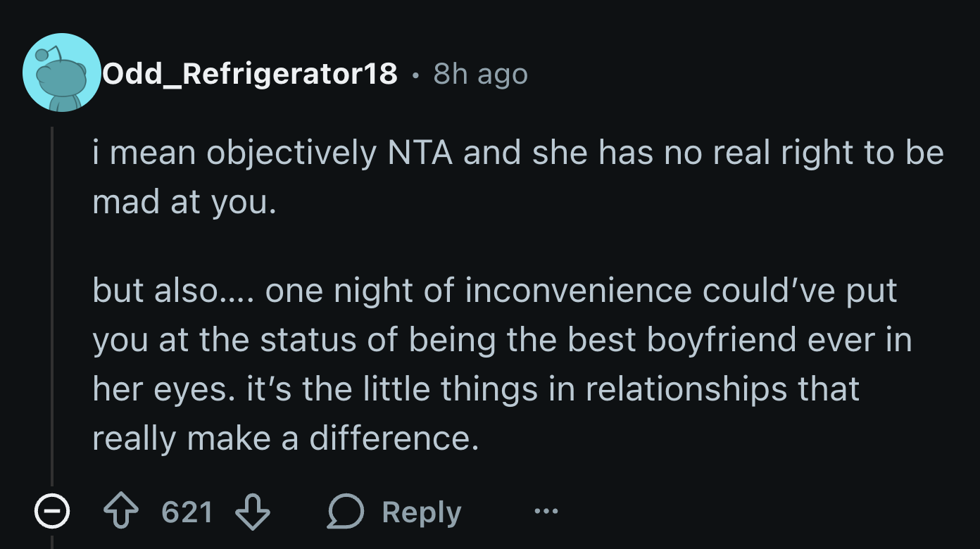Click the "really make a difference." line
The height and width of the screenshot is (549, 980).
coord(285,438)
